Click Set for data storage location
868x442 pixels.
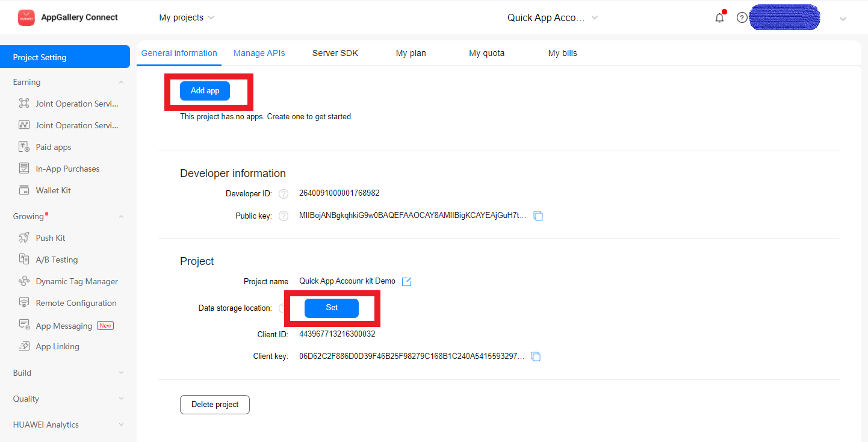click(332, 308)
